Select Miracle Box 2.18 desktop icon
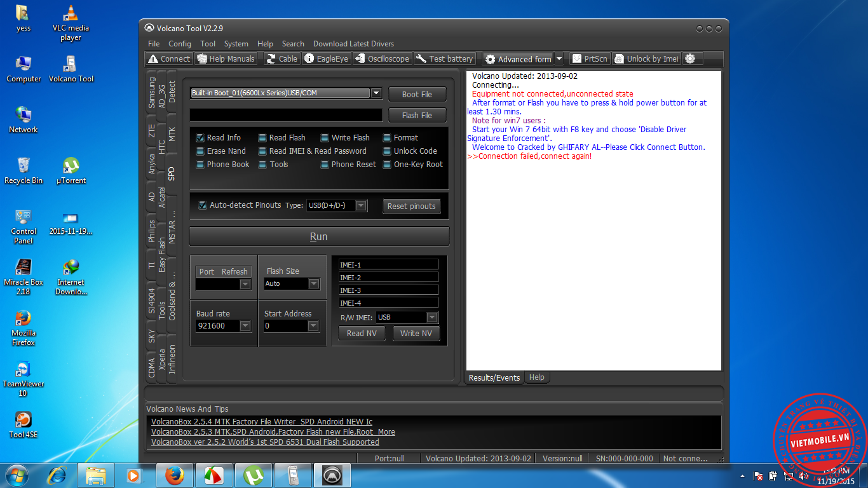The height and width of the screenshot is (488, 868). 24,277
